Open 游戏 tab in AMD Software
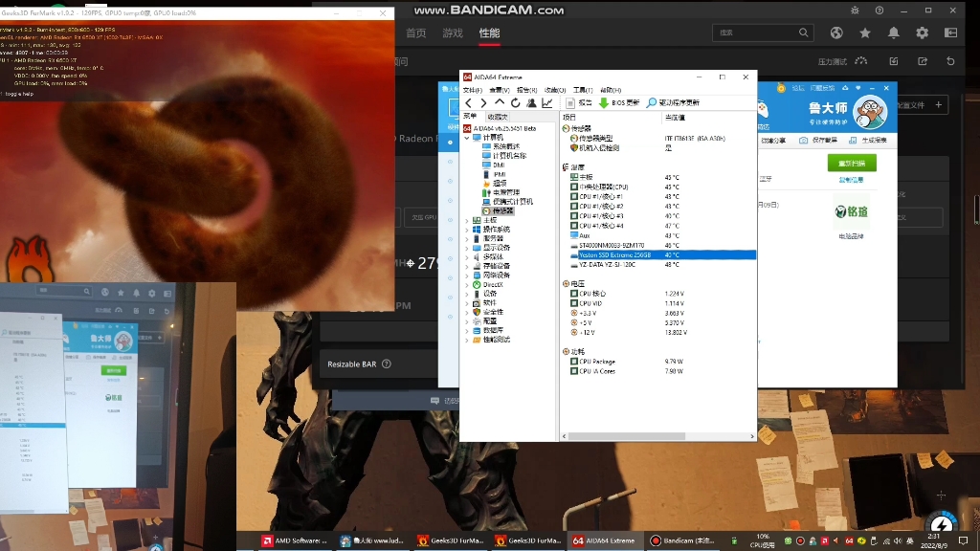The height and width of the screenshot is (551, 980). pyautogui.click(x=453, y=33)
